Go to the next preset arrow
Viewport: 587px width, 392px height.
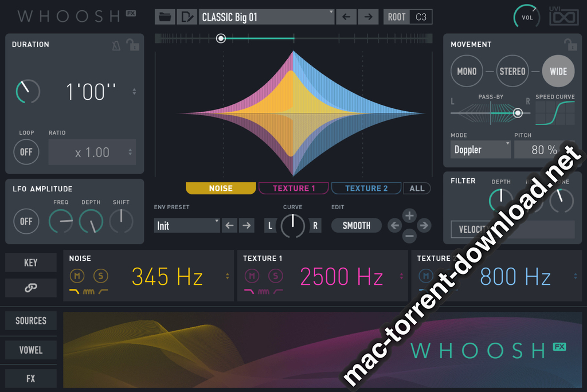point(369,17)
